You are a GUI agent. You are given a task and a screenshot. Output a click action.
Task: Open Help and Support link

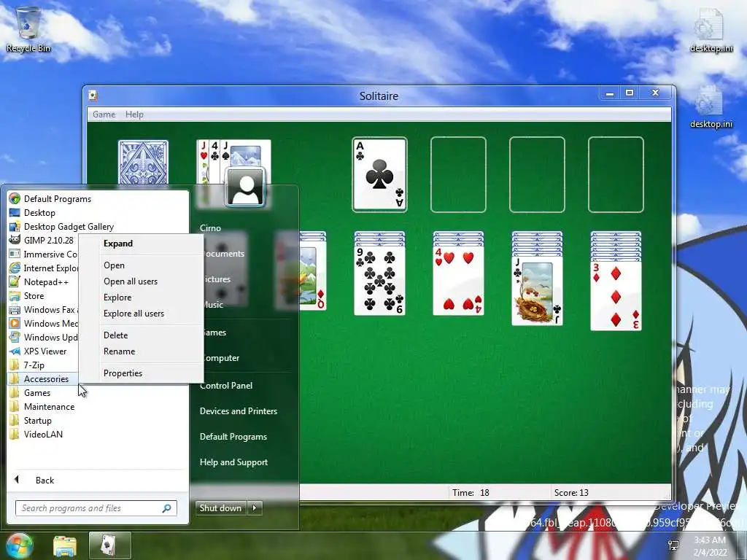234,462
